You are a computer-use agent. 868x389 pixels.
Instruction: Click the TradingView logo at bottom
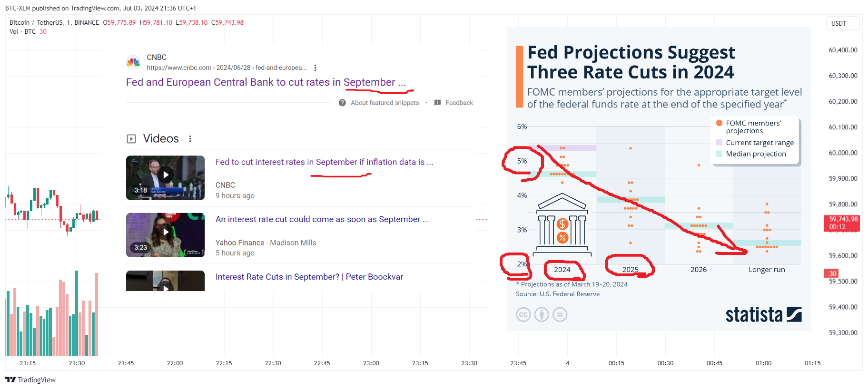(x=30, y=379)
